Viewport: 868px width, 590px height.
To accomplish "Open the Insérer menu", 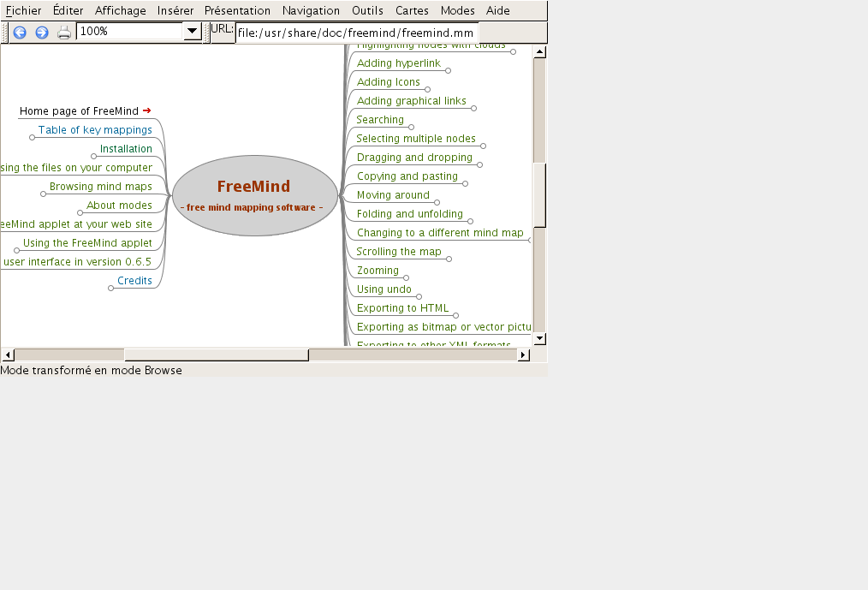I will pyautogui.click(x=175, y=10).
